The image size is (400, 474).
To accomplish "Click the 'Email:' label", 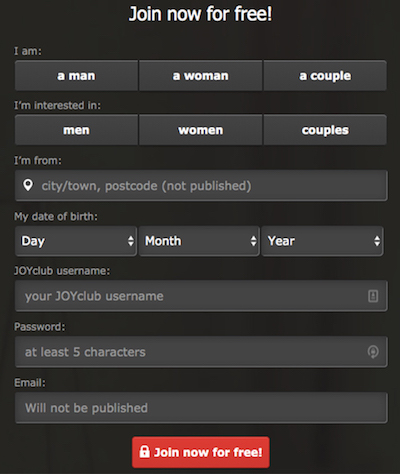I will 30,383.
